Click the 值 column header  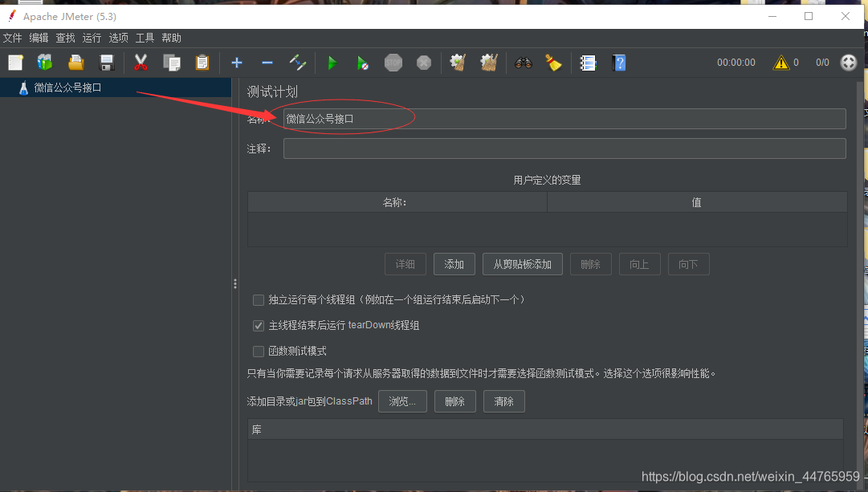coord(697,202)
